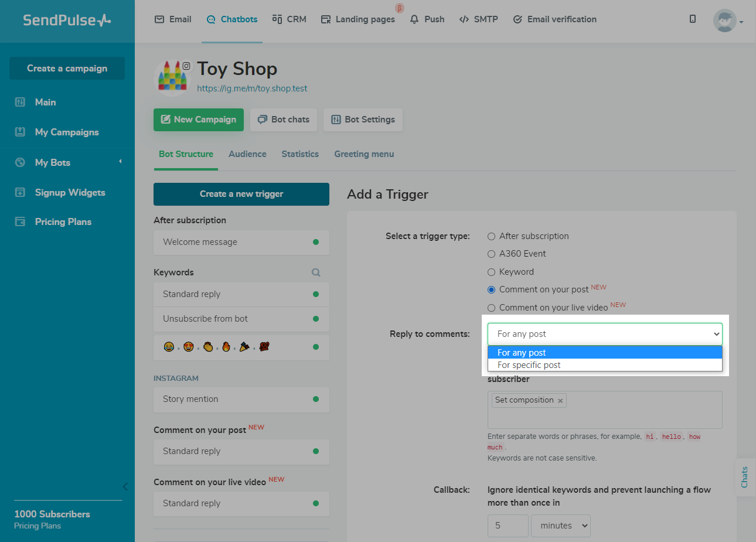Screen dimensions: 756x542
Task: Select the After subscription trigger type
Action: (491, 237)
